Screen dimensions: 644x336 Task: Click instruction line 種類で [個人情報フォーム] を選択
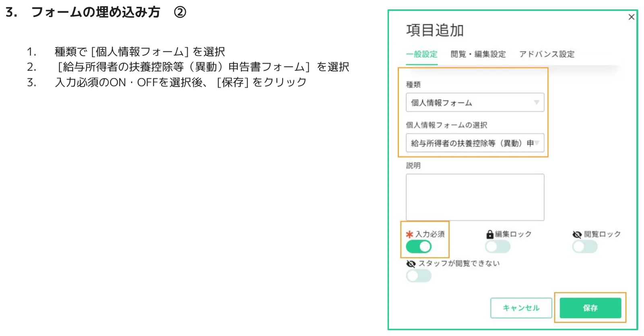click(140, 52)
